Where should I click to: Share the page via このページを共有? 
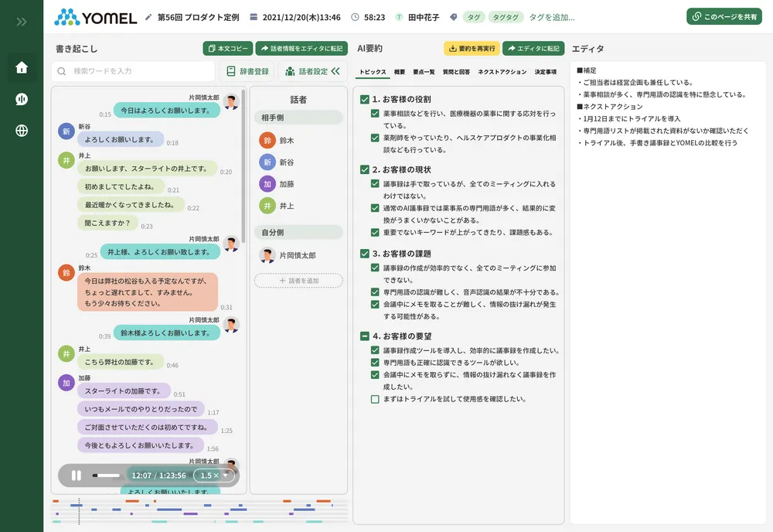723,15
